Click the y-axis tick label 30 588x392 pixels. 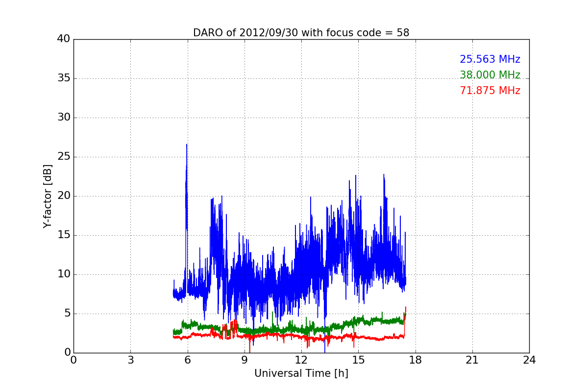pos(64,118)
